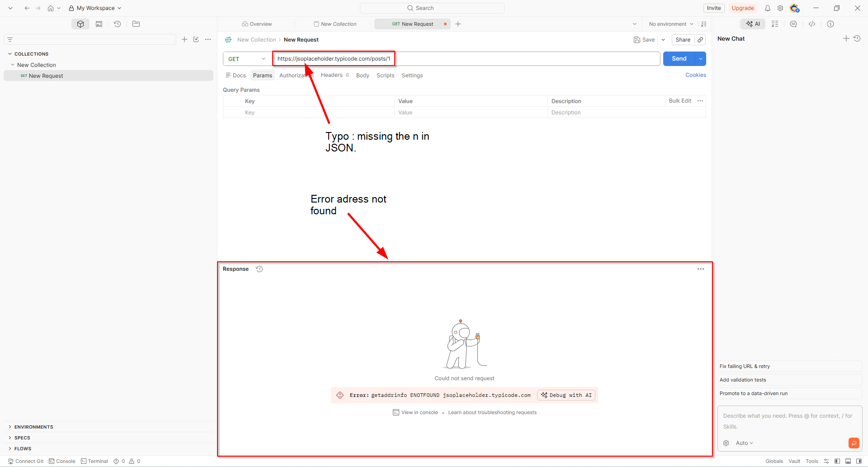868x467 pixels.
Task: Click the Send button
Action: point(679,59)
